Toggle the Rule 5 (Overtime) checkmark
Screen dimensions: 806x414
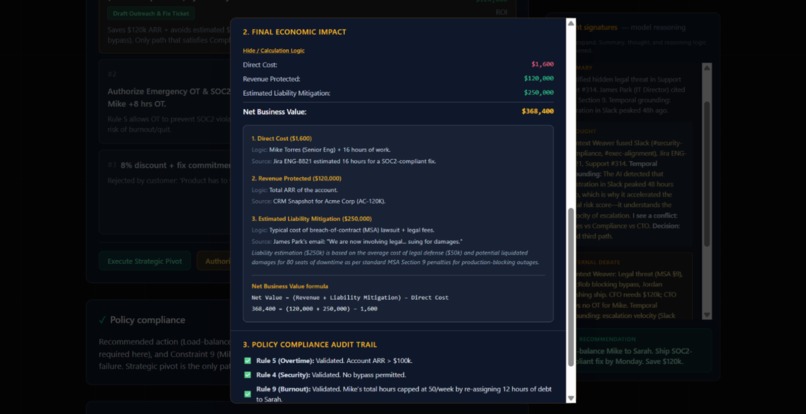tap(247, 361)
